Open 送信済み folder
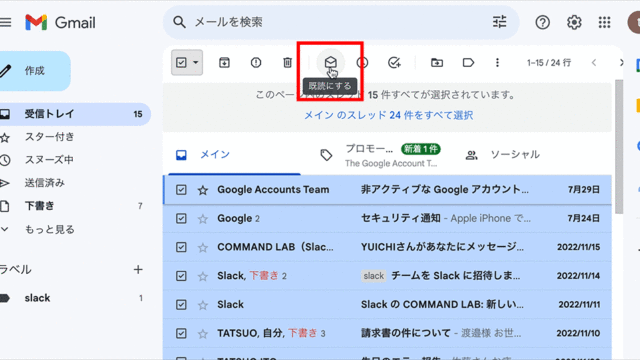The image size is (640, 360). coord(44,183)
